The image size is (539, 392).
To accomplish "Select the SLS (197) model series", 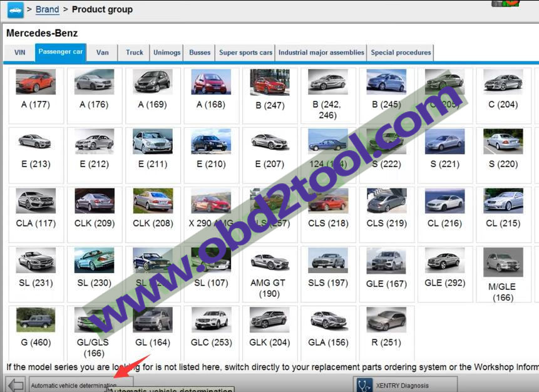I will (328, 274).
